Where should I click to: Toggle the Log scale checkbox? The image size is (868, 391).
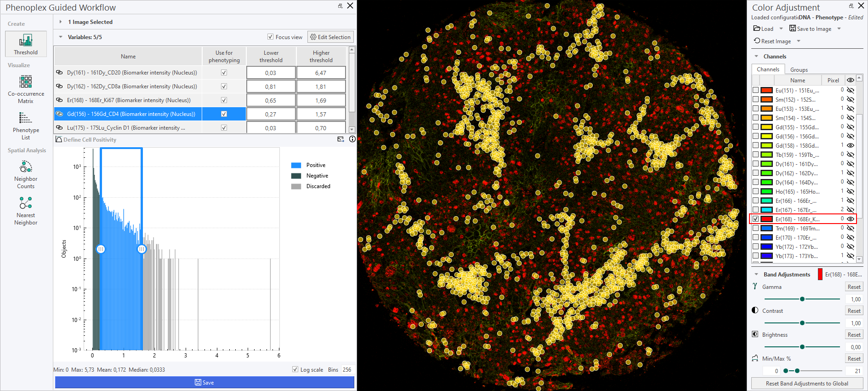click(x=295, y=369)
